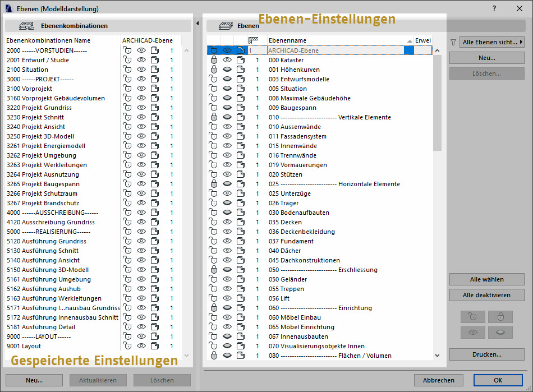Viewport: 533px width, 392px height.
Task: Click wireframe icon in 5130 Ausführung Schnitt row
Action: (155, 251)
